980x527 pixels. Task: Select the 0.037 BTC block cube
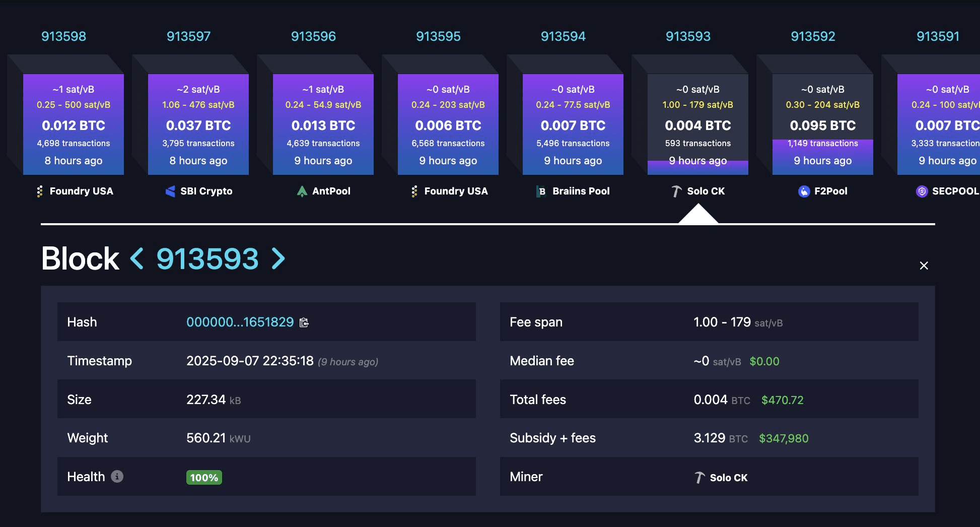tap(198, 124)
